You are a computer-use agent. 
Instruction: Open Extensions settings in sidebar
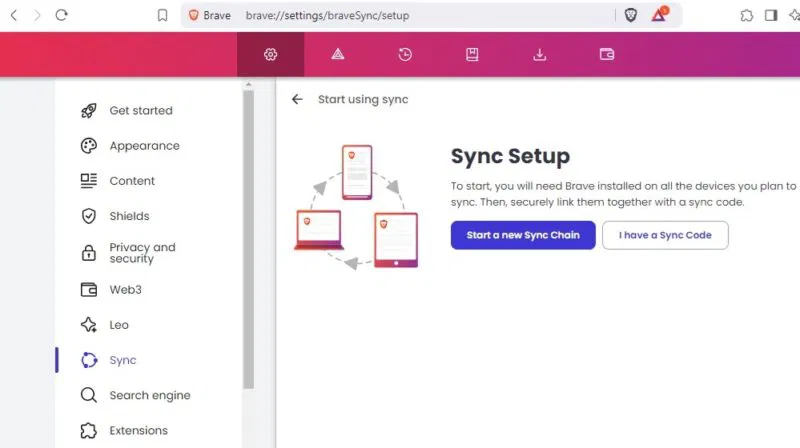pyautogui.click(x=138, y=430)
